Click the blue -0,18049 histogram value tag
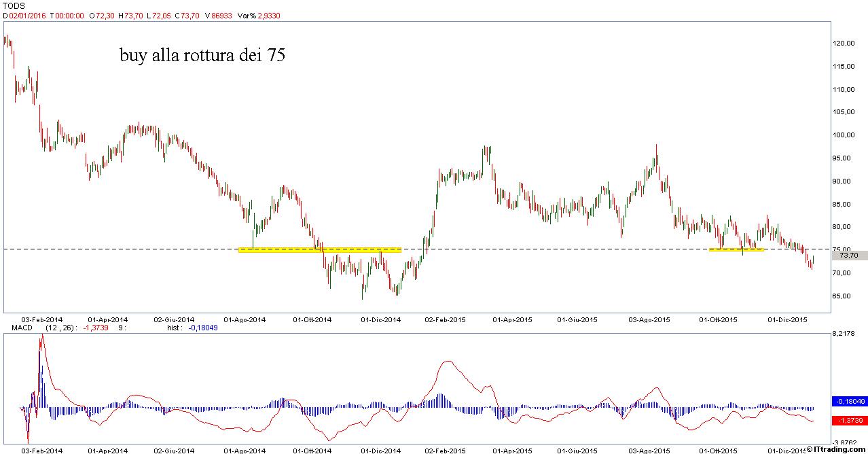Screen dimensions: 868x454 (x=849, y=401)
